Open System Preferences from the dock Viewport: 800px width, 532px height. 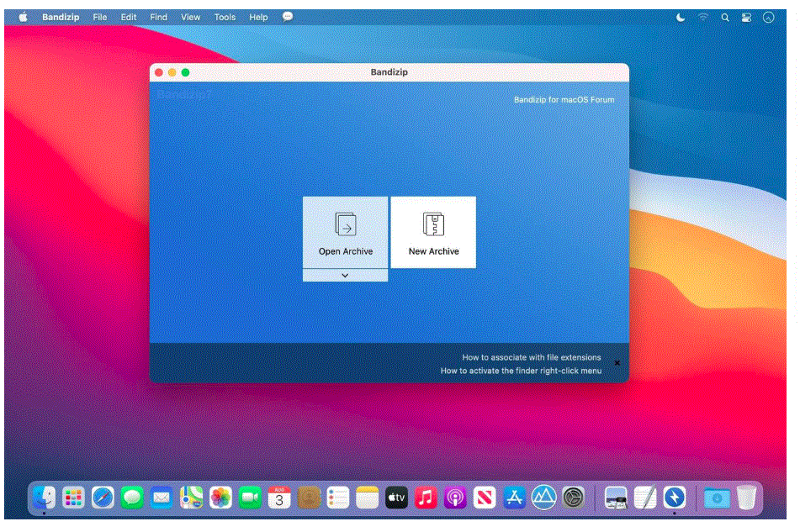(x=574, y=498)
